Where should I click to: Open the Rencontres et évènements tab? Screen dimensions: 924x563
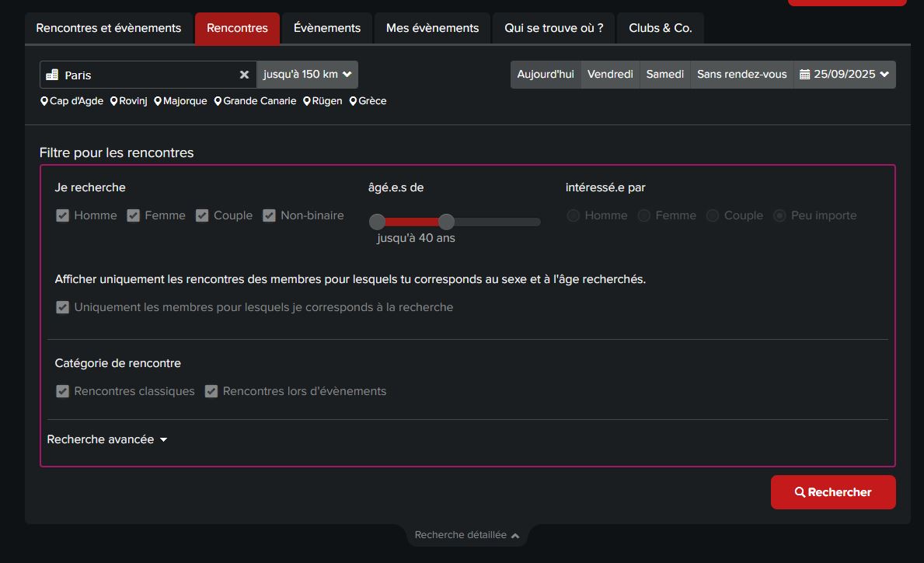pyautogui.click(x=109, y=28)
